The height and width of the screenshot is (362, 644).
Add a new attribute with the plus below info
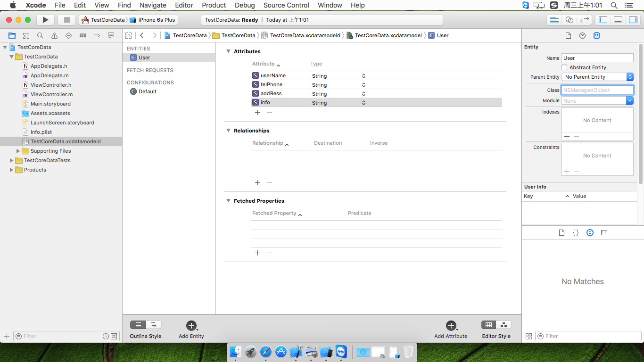point(257,112)
